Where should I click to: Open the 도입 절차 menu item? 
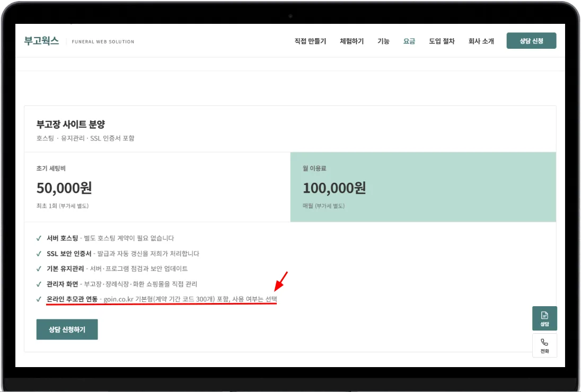442,41
